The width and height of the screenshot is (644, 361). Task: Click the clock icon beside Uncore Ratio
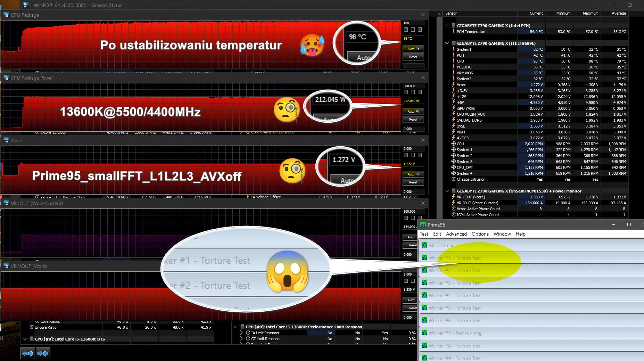coord(32,327)
